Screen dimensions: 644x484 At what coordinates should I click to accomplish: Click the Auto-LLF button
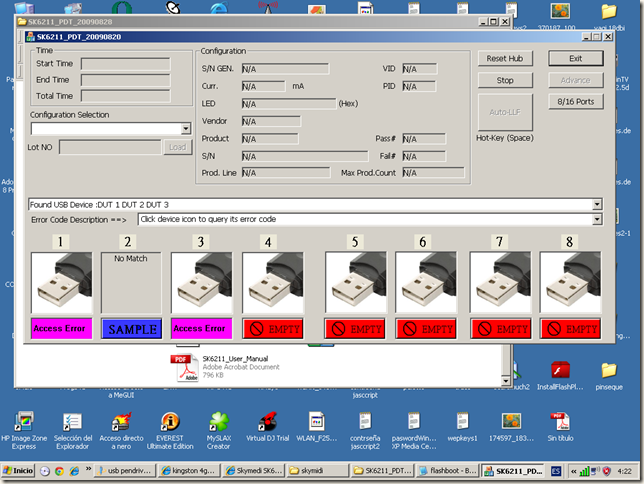tap(505, 112)
